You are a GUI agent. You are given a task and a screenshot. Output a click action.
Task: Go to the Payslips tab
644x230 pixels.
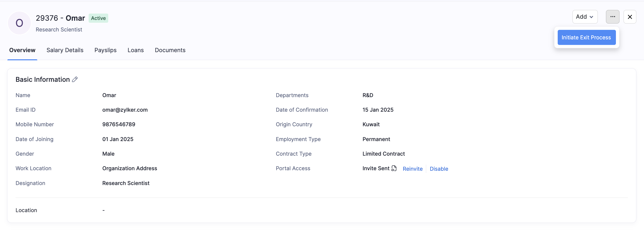click(x=105, y=50)
